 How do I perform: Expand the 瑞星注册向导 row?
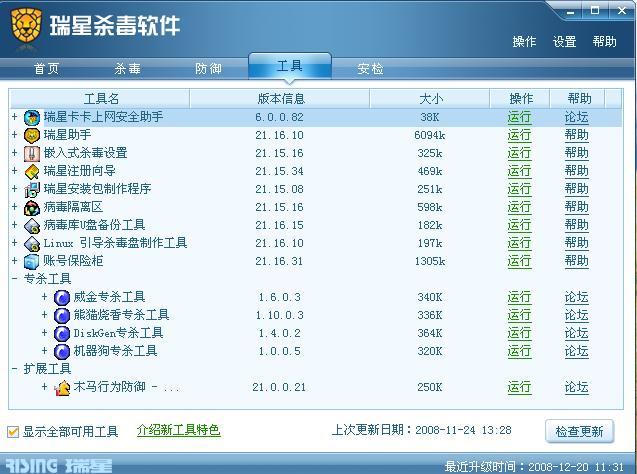15,171
